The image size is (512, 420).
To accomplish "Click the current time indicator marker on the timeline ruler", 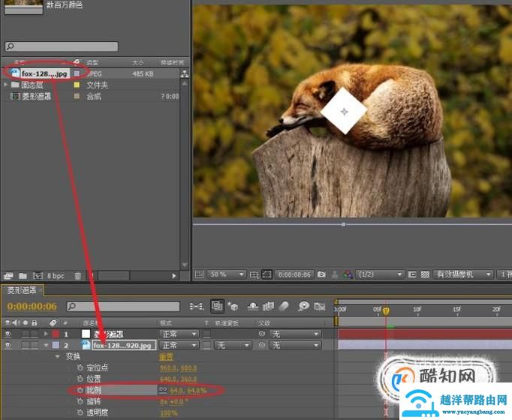I will click(x=386, y=310).
